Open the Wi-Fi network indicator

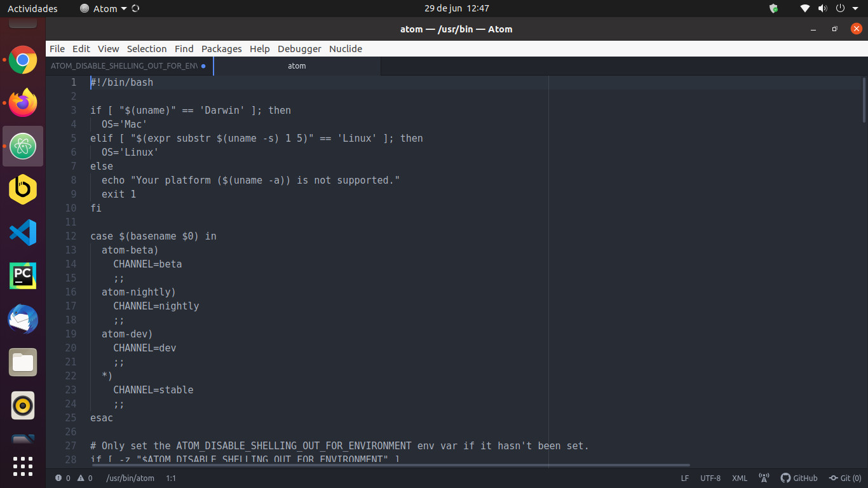click(x=805, y=8)
